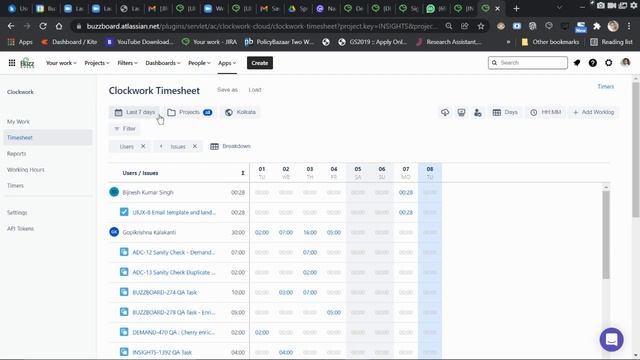Open the ADC-13 Sanity Check Duplicate issue link

click(174, 272)
